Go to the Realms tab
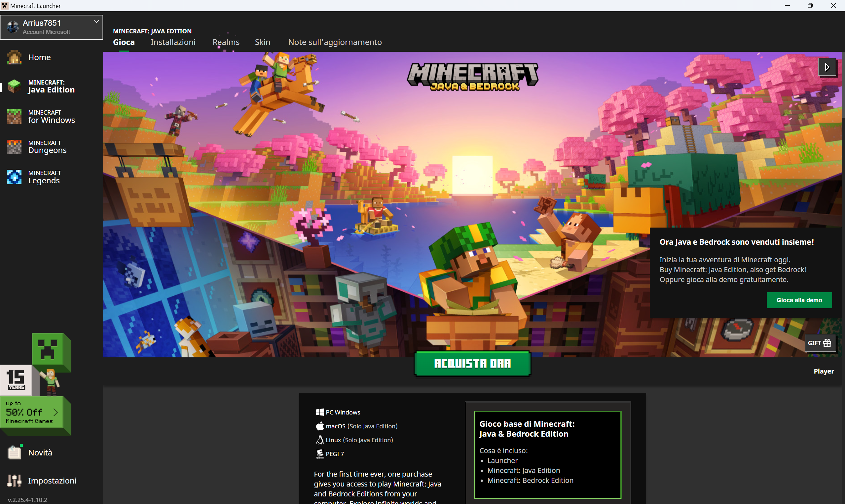Viewport: 845px width, 504px height. pyautogui.click(x=226, y=42)
